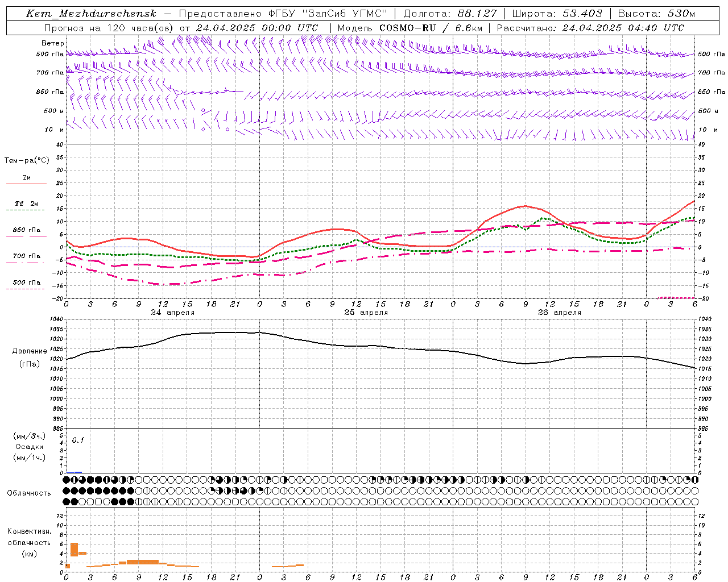Click the '(мм/3ч.)' precipitation unit label

(30, 436)
